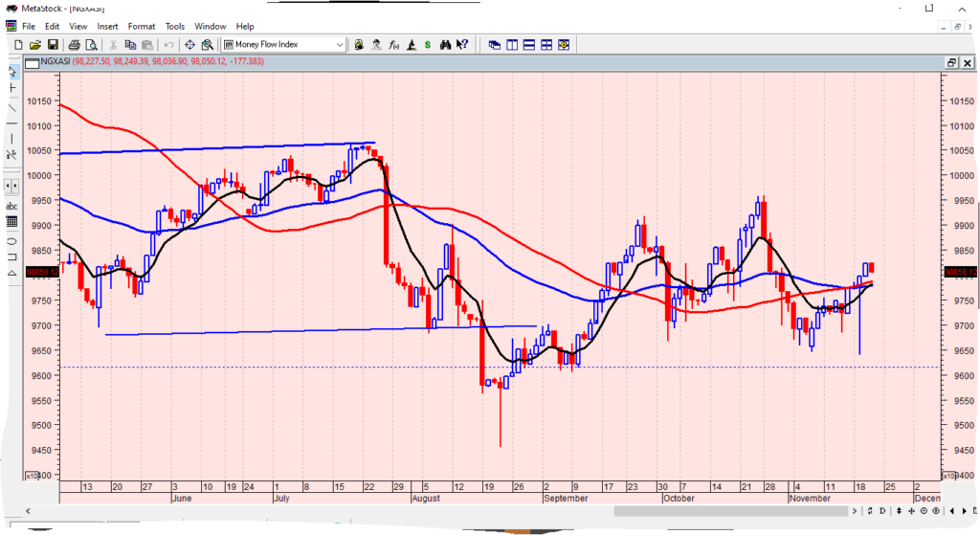Screen dimensions: 980x535
Task: Open the Format menu
Action: (x=142, y=26)
